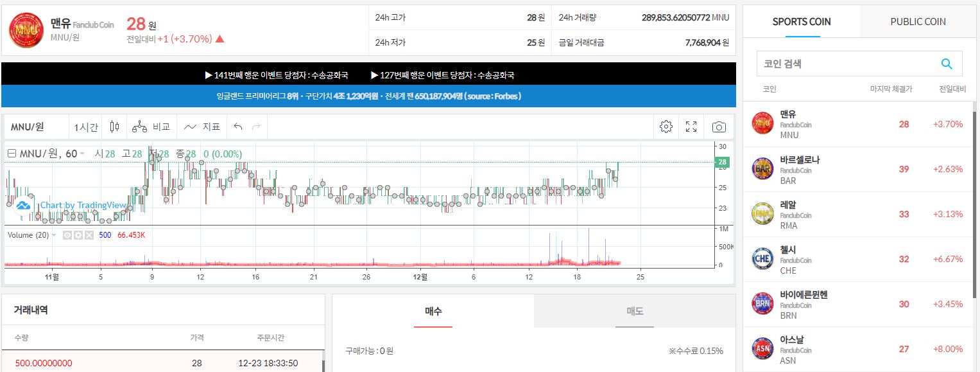
Task: Select 아스날 change +8.00%
Action: click(x=948, y=349)
